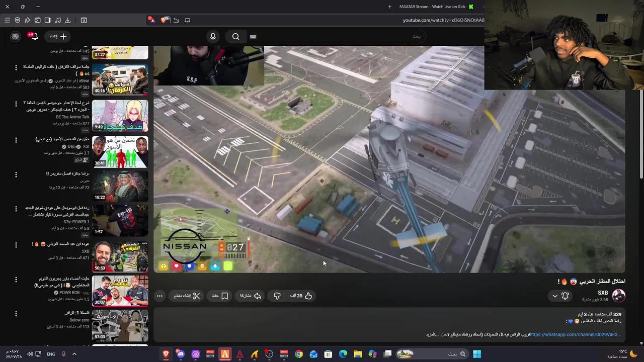Open the Windows Start button
Viewport: 644px width, 362px height.
(476, 354)
